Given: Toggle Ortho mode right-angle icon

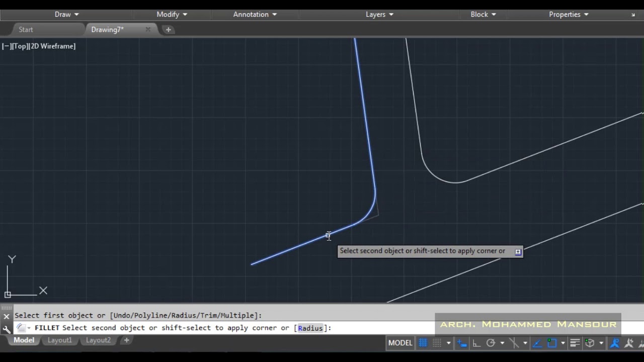Looking at the screenshot, I should pyautogui.click(x=476, y=343).
